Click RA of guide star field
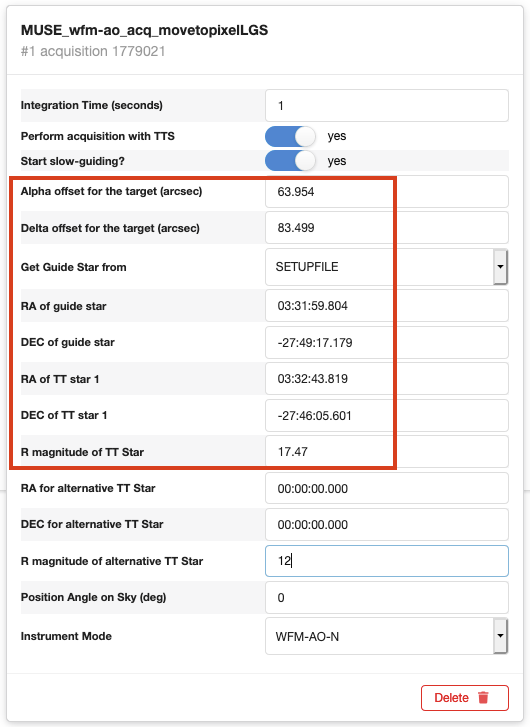This screenshot has height=727, width=530. pyautogui.click(x=387, y=306)
